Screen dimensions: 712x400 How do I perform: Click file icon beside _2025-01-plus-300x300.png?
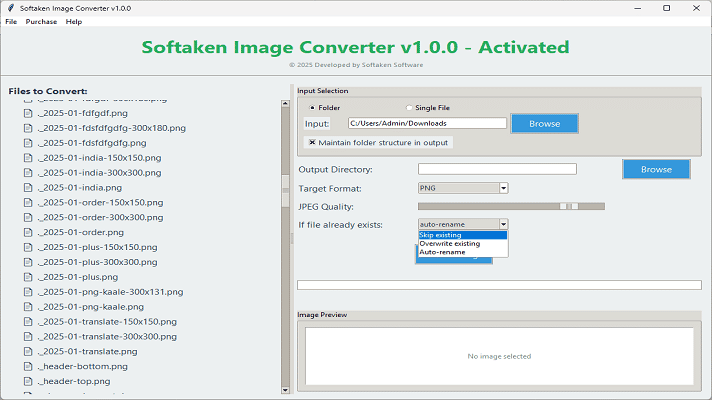[x=28, y=262]
